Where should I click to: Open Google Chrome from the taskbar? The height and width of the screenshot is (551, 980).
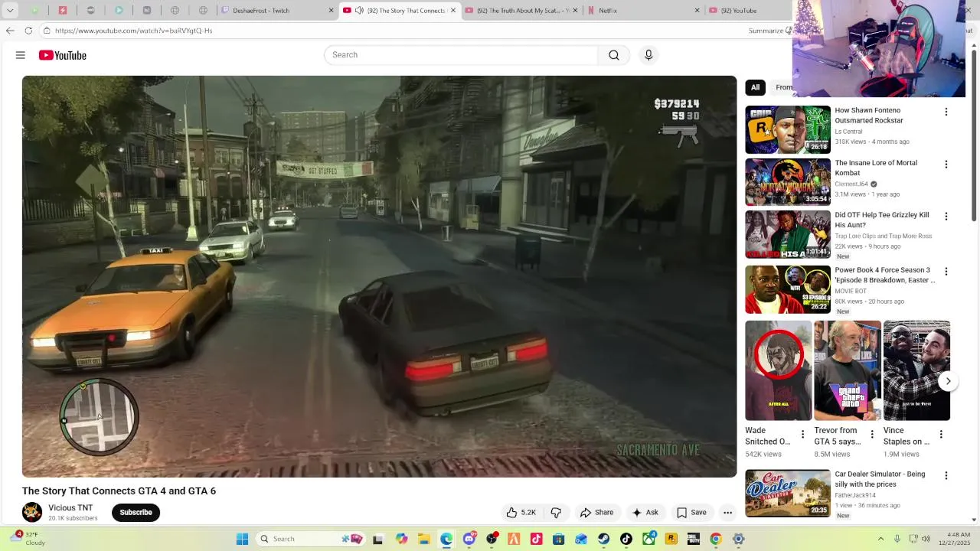point(716,539)
